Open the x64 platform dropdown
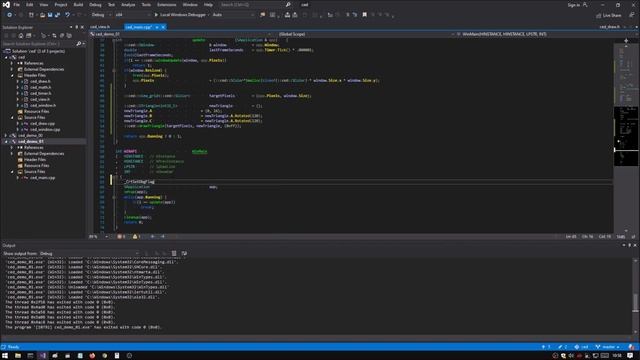 (132, 15)
